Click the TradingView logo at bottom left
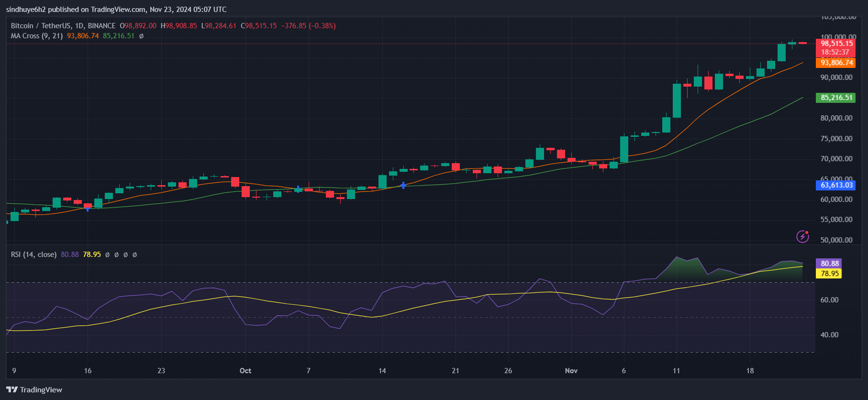The height and width of the screenshot is (400, 868). (x=34, y=389)
